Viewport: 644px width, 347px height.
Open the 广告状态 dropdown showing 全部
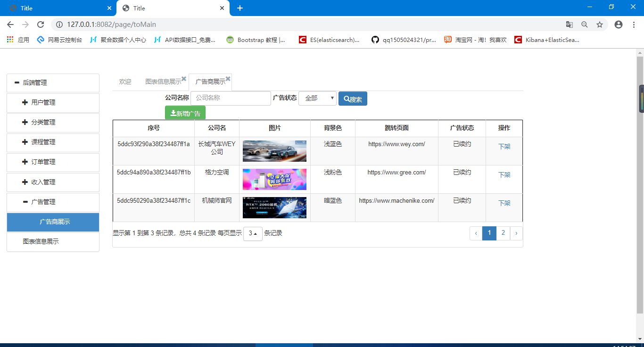317,99
